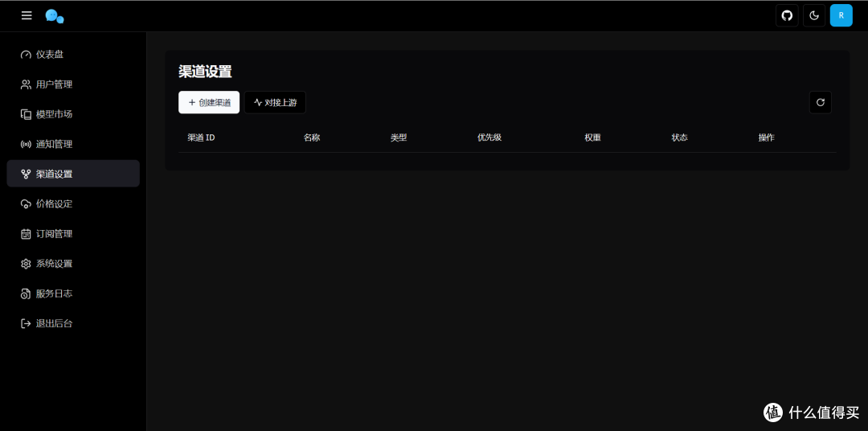Click the gear icon beside 系统设置
The image size is (868, 431).
click(x=26, y=265)
